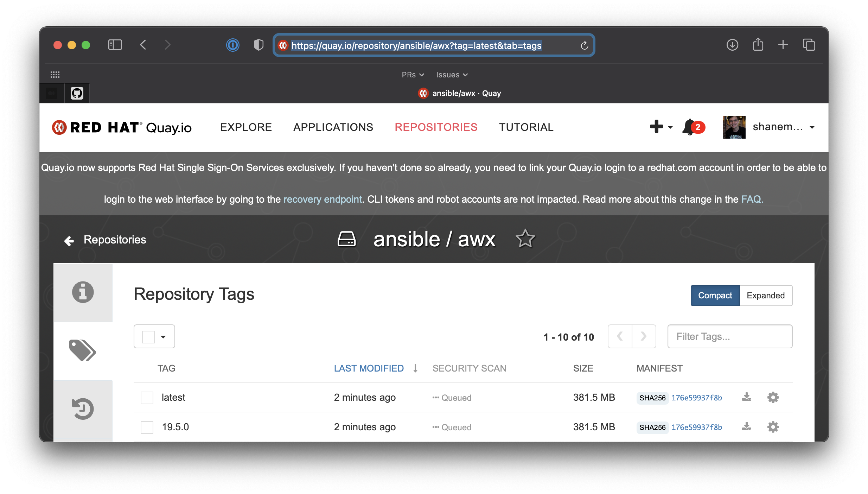Open the repository information panel
Viewport: 868px width, 494px height.
point(83,292)
